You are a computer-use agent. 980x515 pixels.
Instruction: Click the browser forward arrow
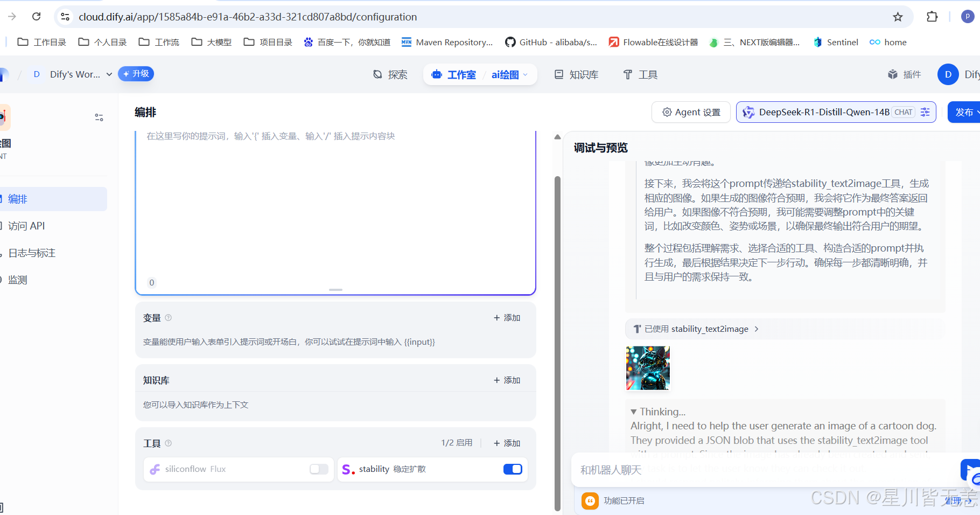click(12, 17)
